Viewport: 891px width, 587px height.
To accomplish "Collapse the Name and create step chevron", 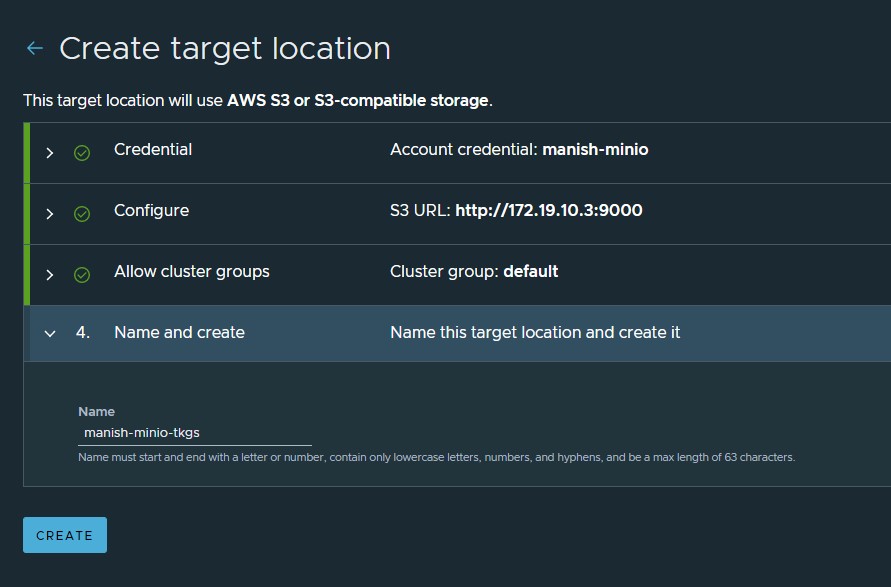I will pyautogui.click(x=50, y=334).
